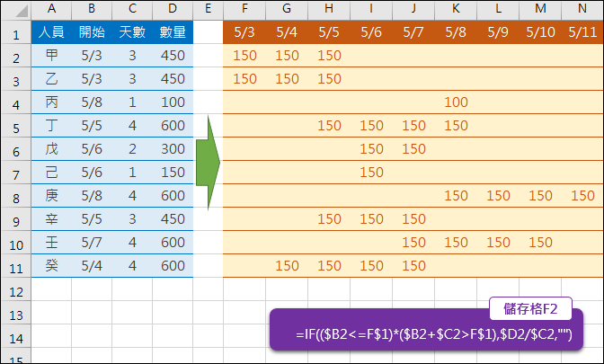Click quantity 150 in cell D7

[x=173, y=173]
